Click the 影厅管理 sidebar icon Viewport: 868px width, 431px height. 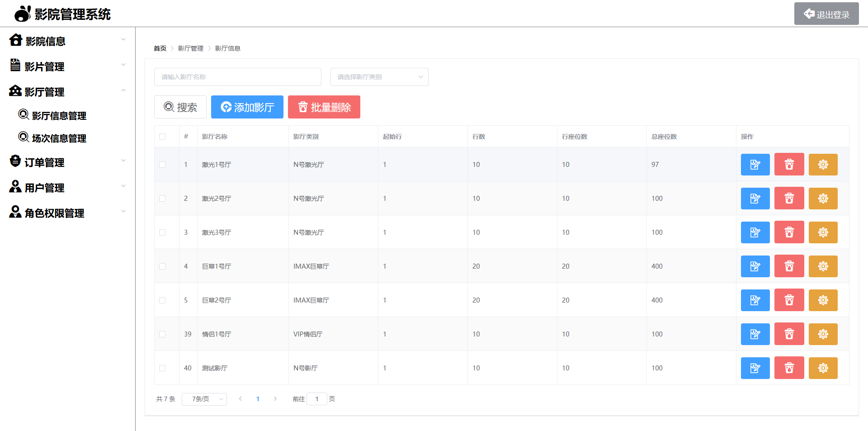15,91
